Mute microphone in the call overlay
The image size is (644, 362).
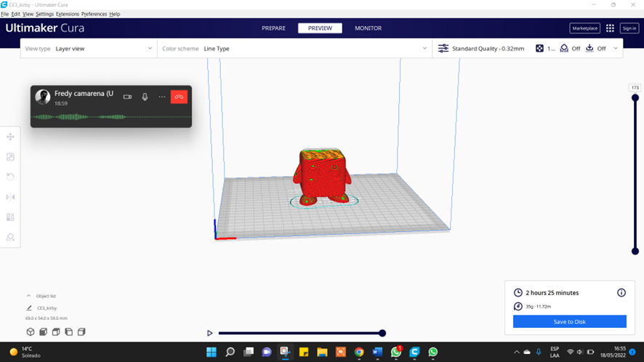tap(145, 97)
